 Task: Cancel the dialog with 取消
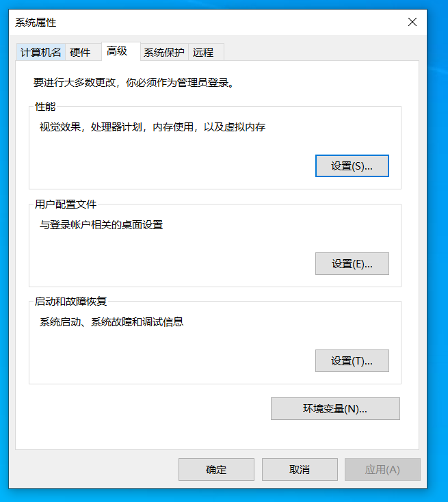pyautogui.click(x=300, y=469)
